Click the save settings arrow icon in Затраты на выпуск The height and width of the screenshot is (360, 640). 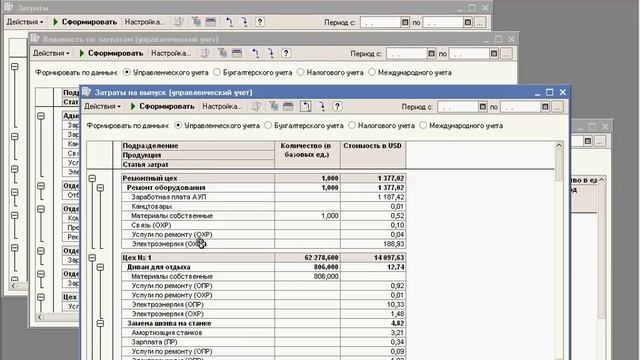pyautogui.click(x=322, y=107)
